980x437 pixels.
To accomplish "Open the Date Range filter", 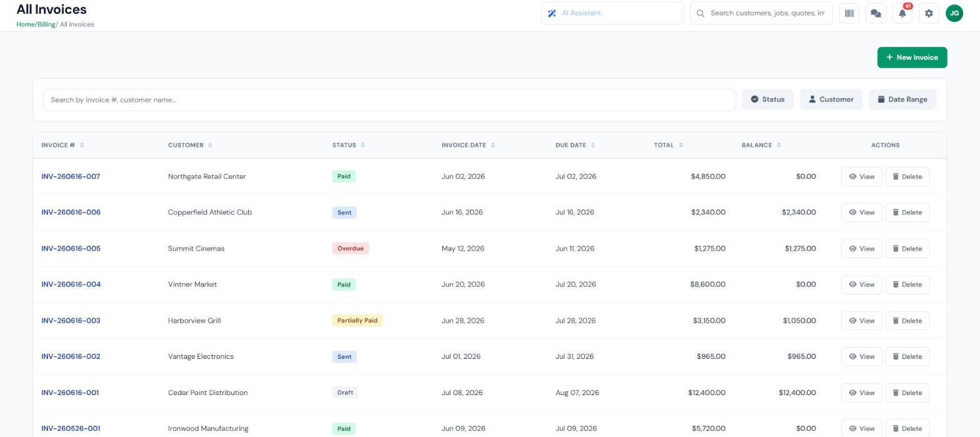I will [x=902, y=99].
